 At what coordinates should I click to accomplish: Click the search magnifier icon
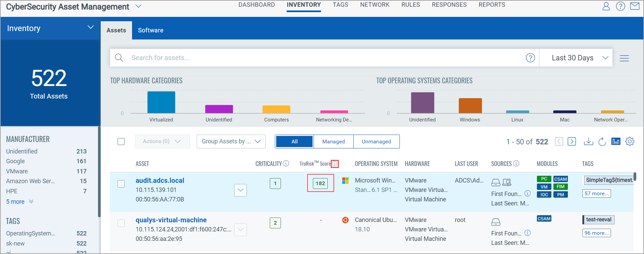[x=119, y=58]
